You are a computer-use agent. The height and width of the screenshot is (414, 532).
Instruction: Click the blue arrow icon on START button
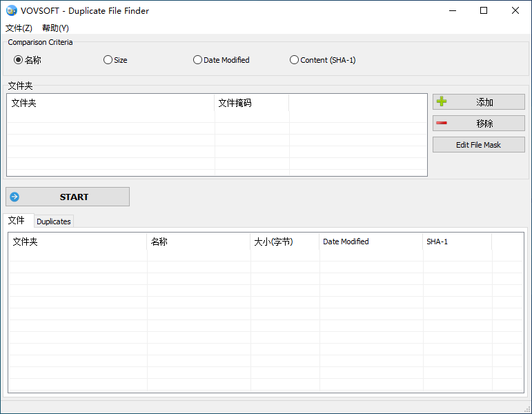(14, 197)
